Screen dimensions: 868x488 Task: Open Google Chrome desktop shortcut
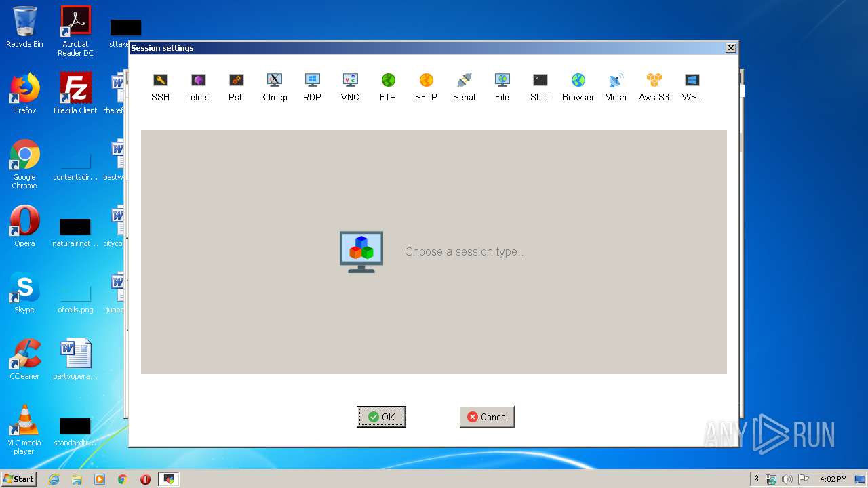pos(24,165)
